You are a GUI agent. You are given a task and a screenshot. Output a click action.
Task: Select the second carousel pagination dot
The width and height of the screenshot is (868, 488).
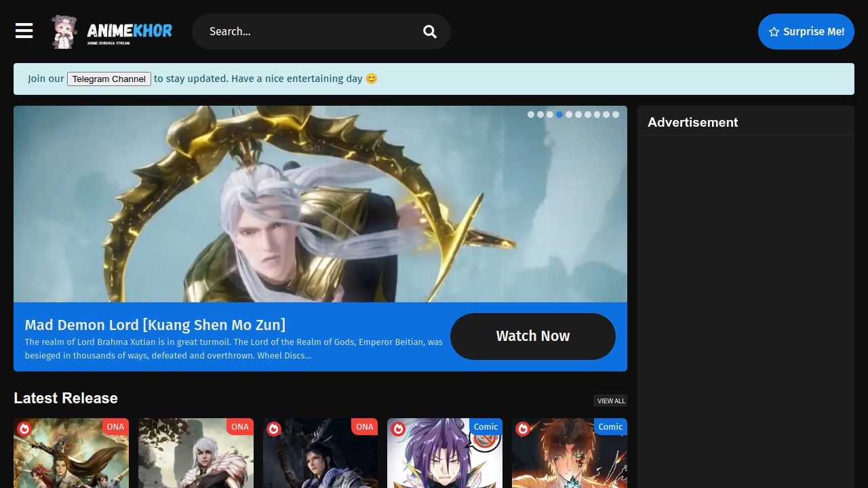tap(540, 115)
